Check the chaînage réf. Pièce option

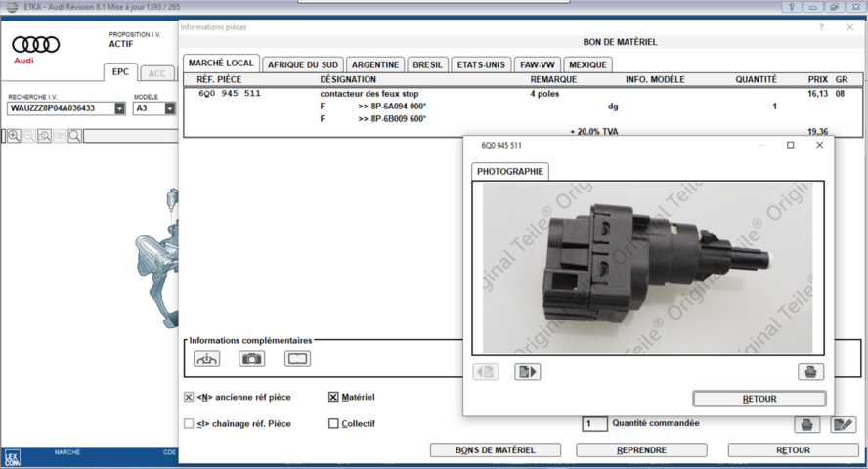coord(189,424)
